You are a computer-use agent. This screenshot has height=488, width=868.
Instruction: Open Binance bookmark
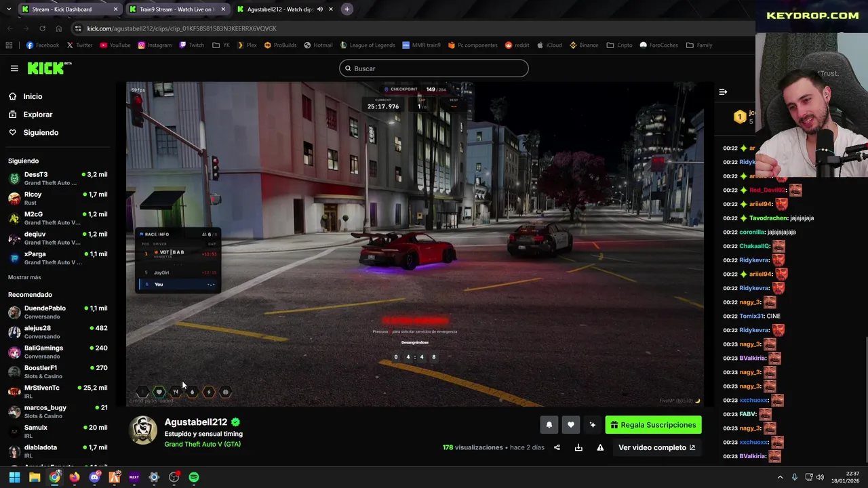click(x=584, y=45)
